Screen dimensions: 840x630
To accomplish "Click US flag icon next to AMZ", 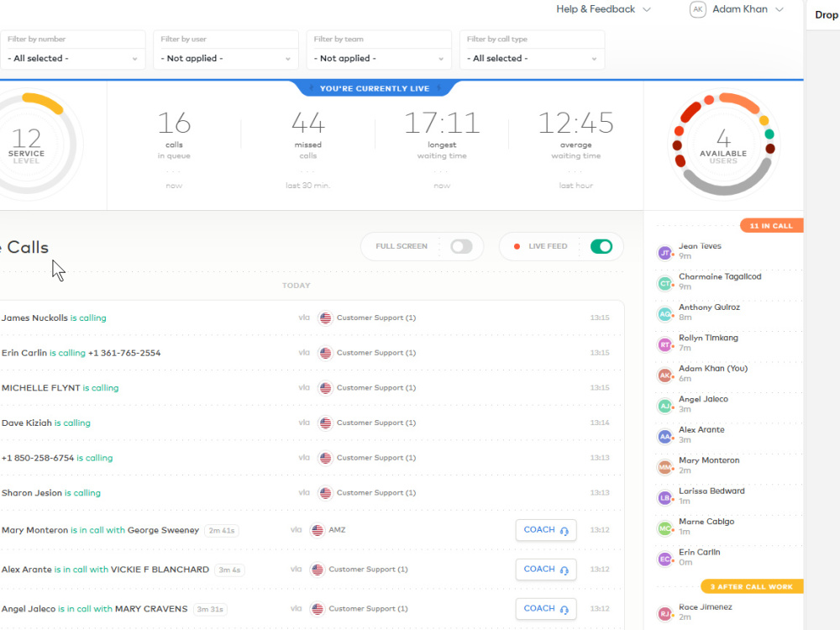I will pyautogui.click(x=318, y=530).
